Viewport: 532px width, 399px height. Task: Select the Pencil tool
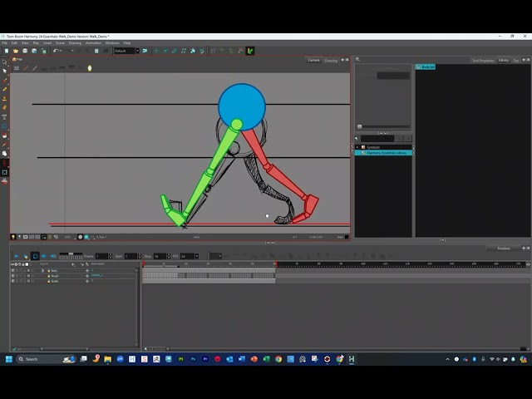[x=4, y=89]
